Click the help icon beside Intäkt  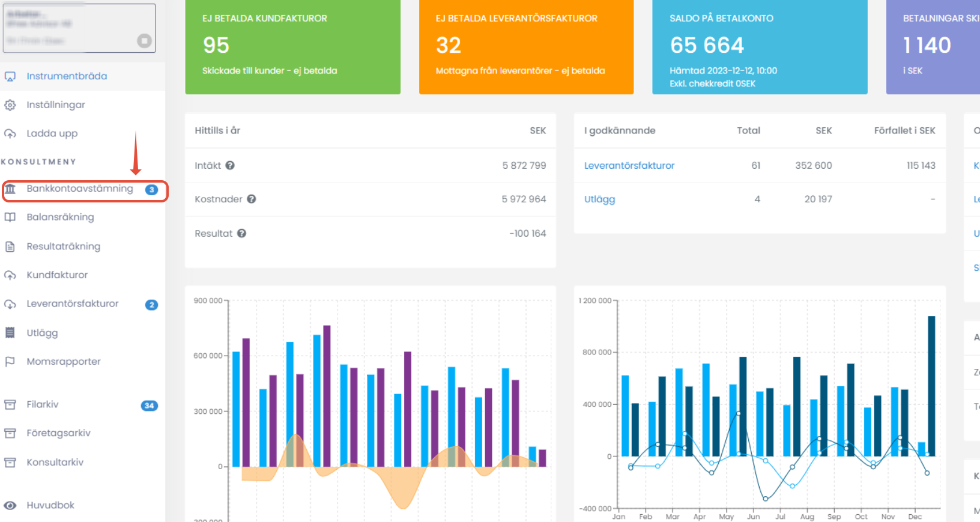coord(230,165)
